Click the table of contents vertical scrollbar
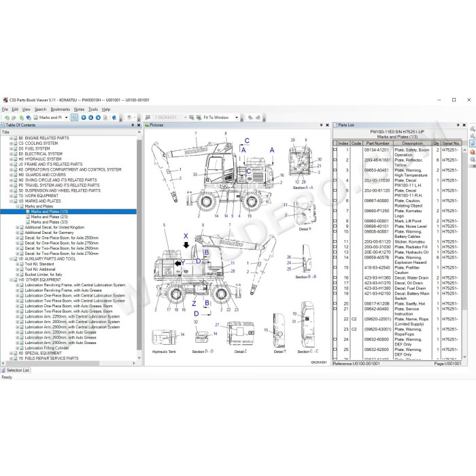476x476 pixels. [x=139, y=245]
